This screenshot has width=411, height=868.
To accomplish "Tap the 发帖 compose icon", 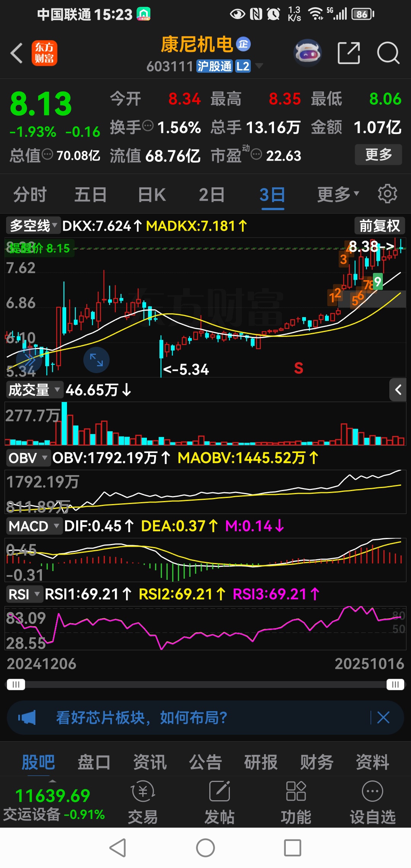I will (220, 791).
